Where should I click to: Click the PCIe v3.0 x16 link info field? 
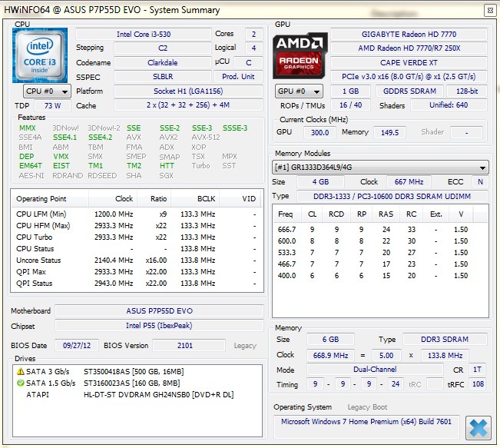pyautogui.click(x=409, y=77)
